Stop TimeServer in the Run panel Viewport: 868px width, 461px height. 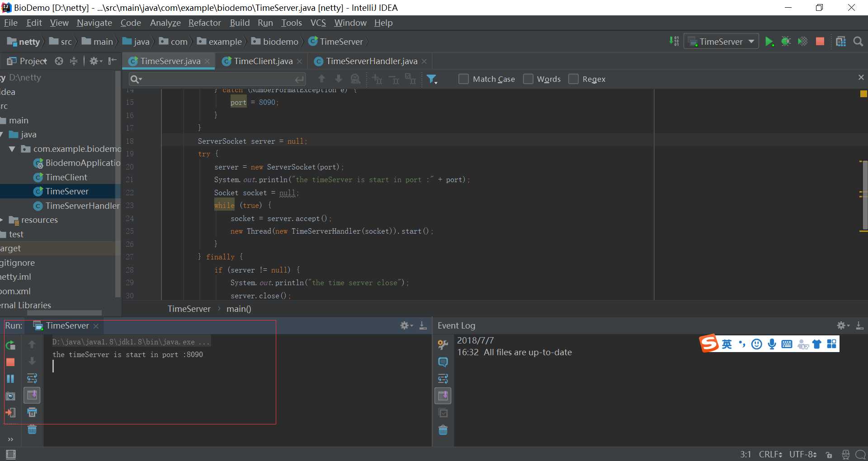pos(10,362)
